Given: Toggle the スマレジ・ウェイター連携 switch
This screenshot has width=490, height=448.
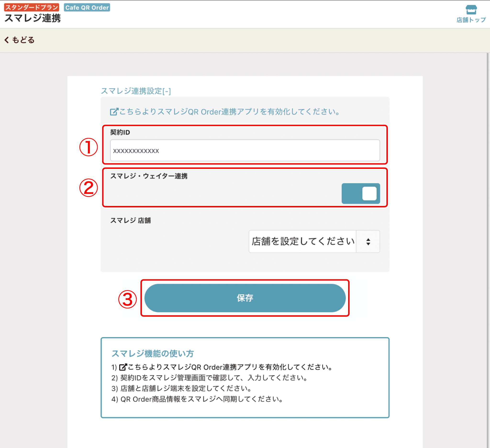Looking at the screenshot, I should (x=361, y=194).
